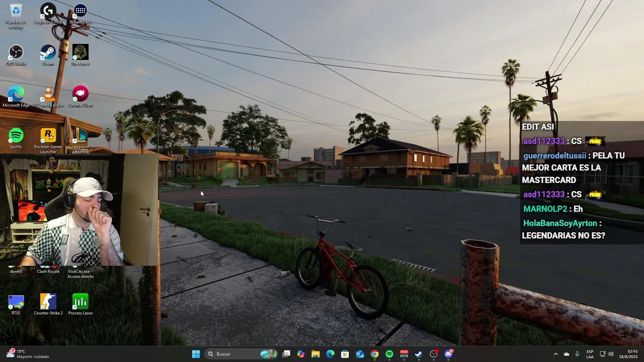This screenshot has width=644, height=362.
Task: Select the ViceCity.exe - Acceso directo label
Action: click(80, 274)
